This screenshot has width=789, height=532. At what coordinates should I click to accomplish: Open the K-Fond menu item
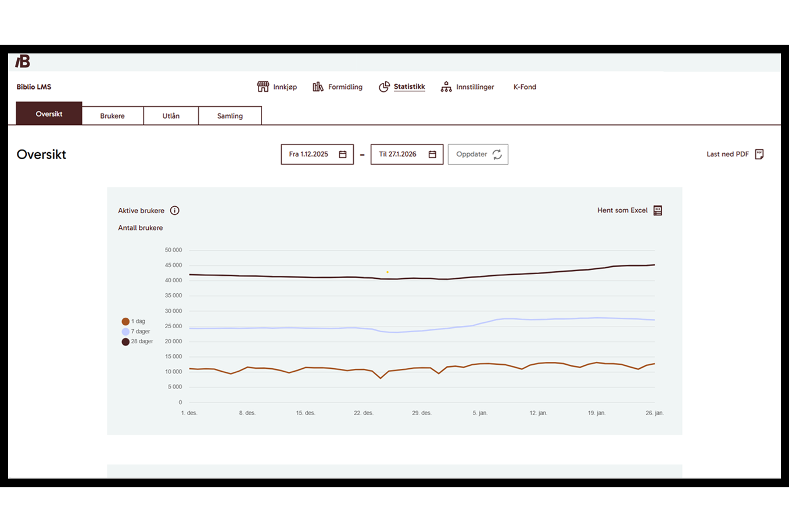pyautogui.click(x=525, y=87)
